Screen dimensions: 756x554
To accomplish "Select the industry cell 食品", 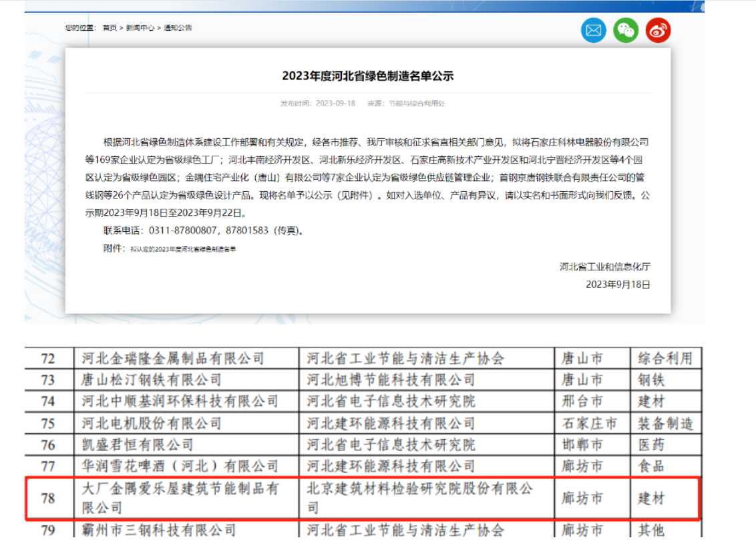I will pyautogui.click(x=666, y=466).
